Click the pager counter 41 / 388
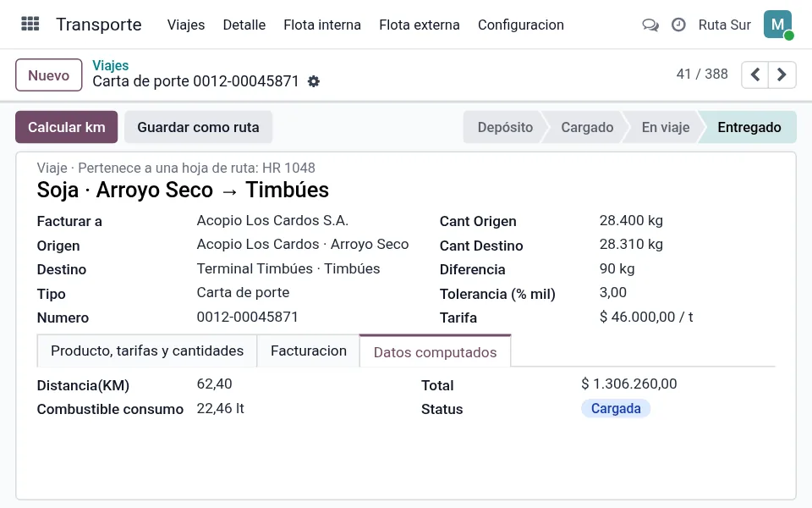Screen dimensions: 812x508 click(702, 75)
